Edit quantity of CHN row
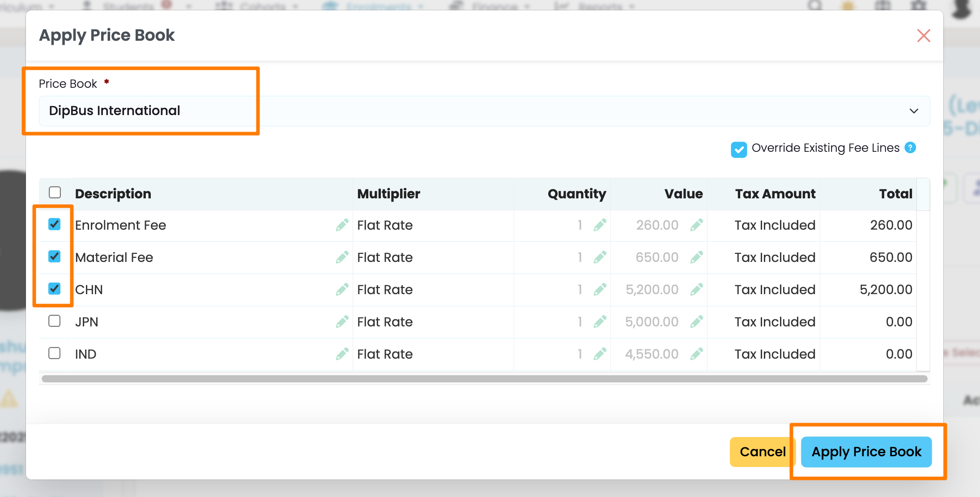980x497 pixels. [600, 289]
